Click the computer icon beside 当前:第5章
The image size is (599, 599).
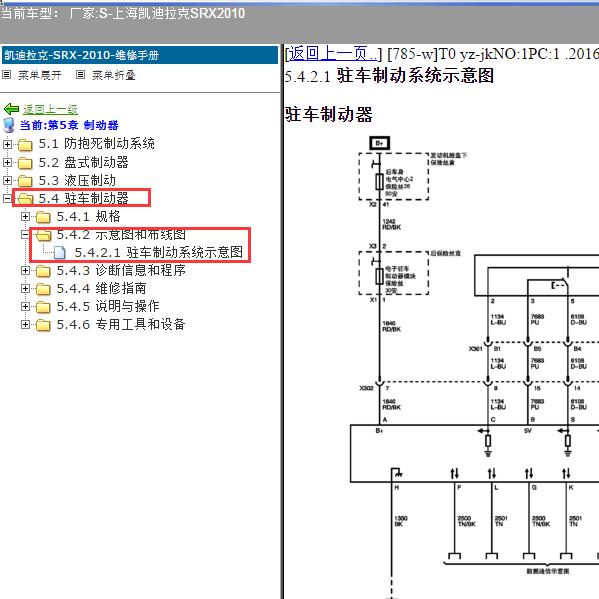[8, 125]
